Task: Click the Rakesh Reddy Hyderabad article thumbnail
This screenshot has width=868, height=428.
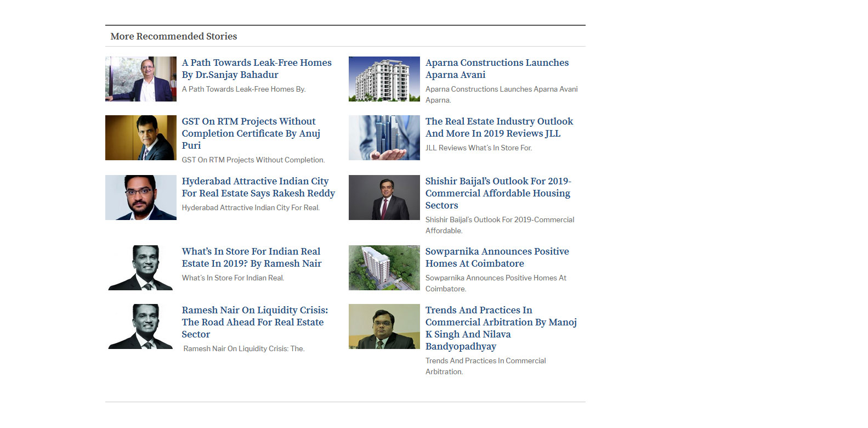Action: tap(141, 198)
